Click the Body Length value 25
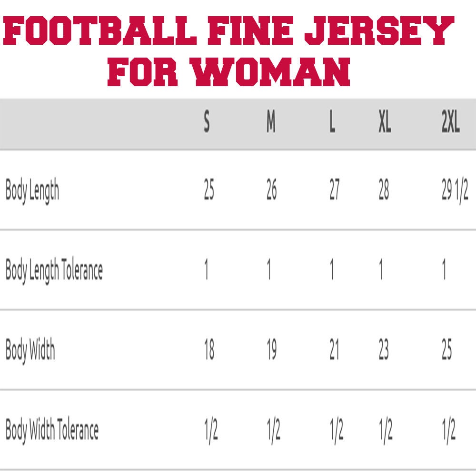This screenshot has height=476, width=476. tap(209, 189)
